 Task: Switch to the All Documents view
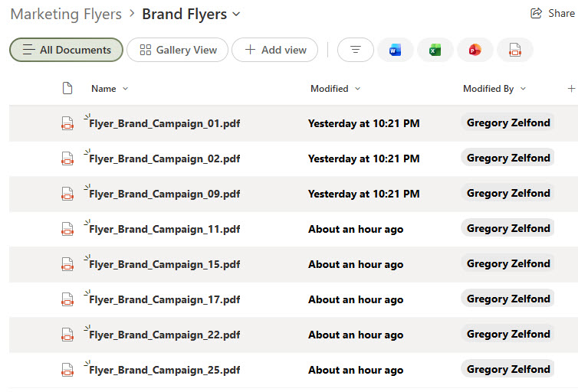[x=66, y=50]
